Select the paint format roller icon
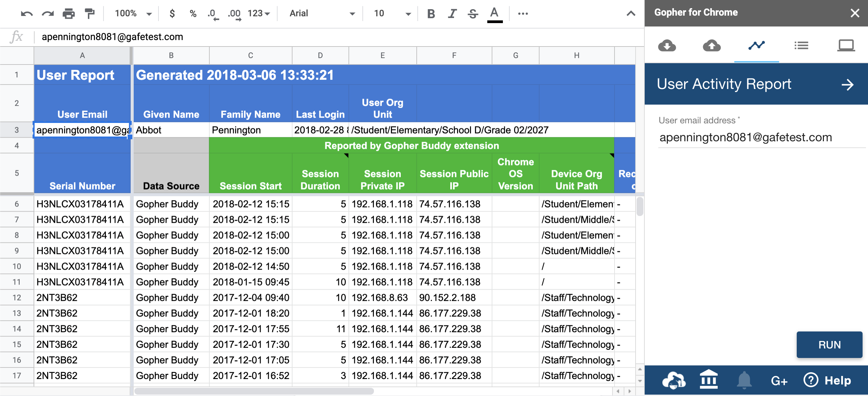 click(x=90, y=14)
